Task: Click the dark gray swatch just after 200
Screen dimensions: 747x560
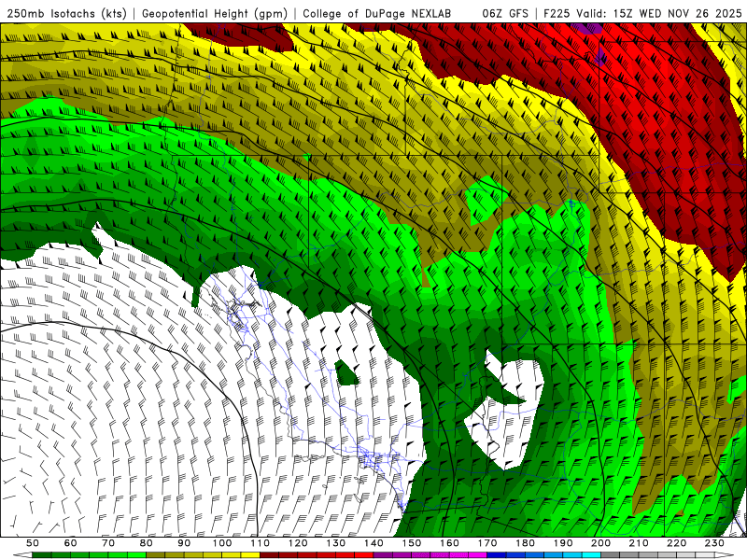Action: [611, 555]
